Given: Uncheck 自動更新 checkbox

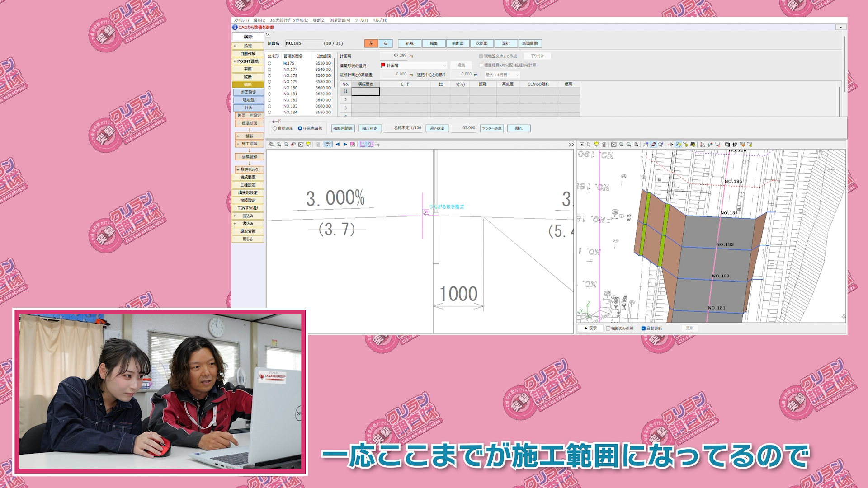Looking at the screenshot, I should click(x=643, y=328).
